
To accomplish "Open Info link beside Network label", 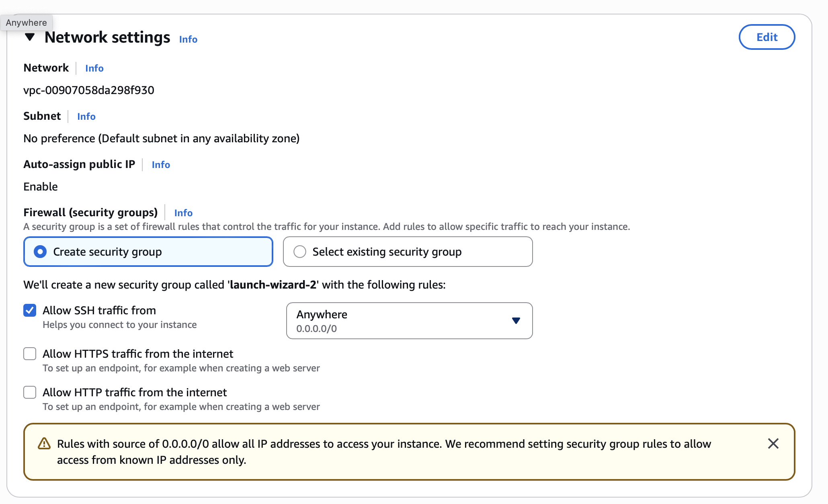I will point(94,68).
